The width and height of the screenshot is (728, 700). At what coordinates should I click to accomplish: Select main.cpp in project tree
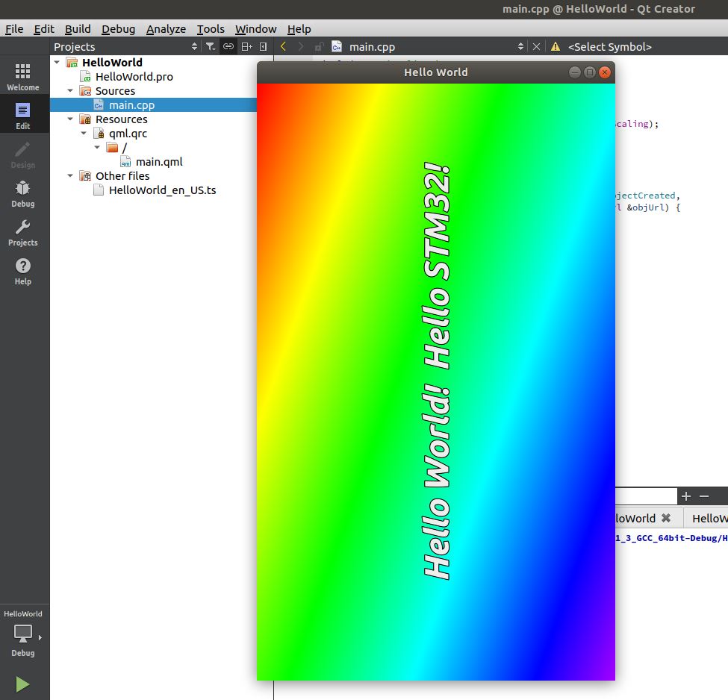(x=132, y=105)
